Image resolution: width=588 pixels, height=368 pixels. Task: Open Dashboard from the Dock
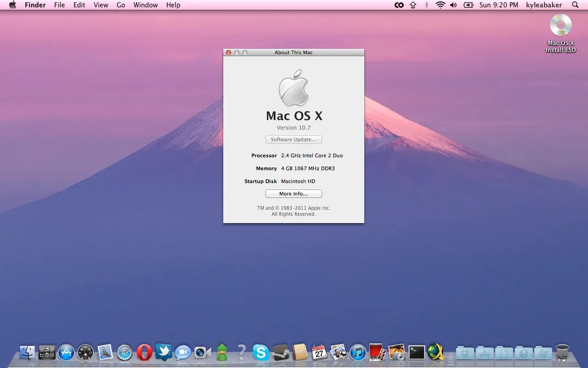point(85,352)
